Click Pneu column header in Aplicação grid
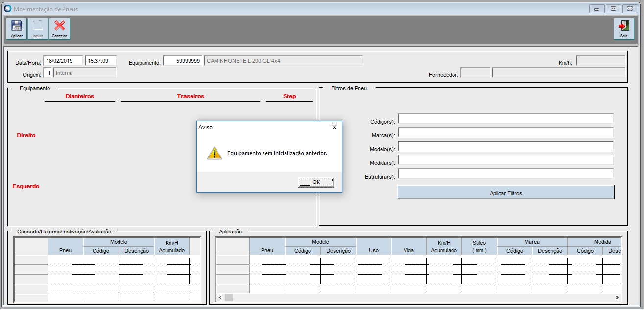 [x=267, y=247]
